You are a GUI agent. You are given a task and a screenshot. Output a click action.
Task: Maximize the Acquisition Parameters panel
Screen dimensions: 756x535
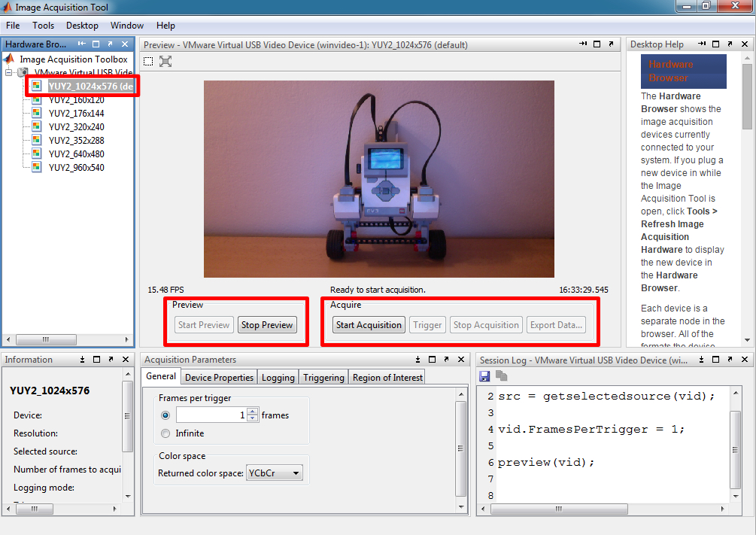432,360
